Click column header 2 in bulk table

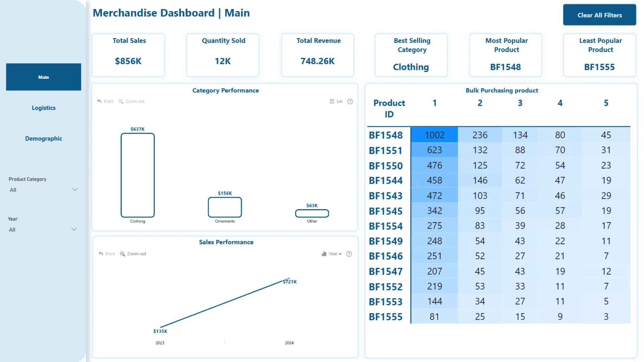click(480, 103)
